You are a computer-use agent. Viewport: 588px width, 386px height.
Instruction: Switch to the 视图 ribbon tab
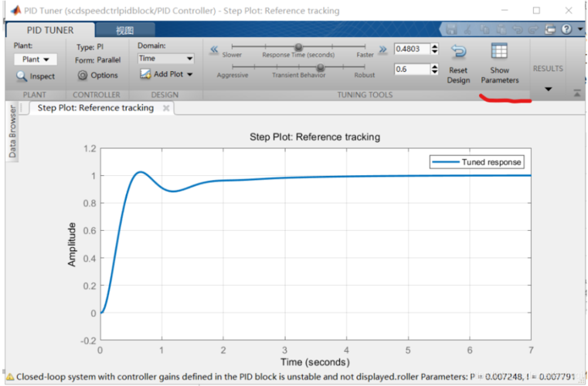(x=124, y=30)
